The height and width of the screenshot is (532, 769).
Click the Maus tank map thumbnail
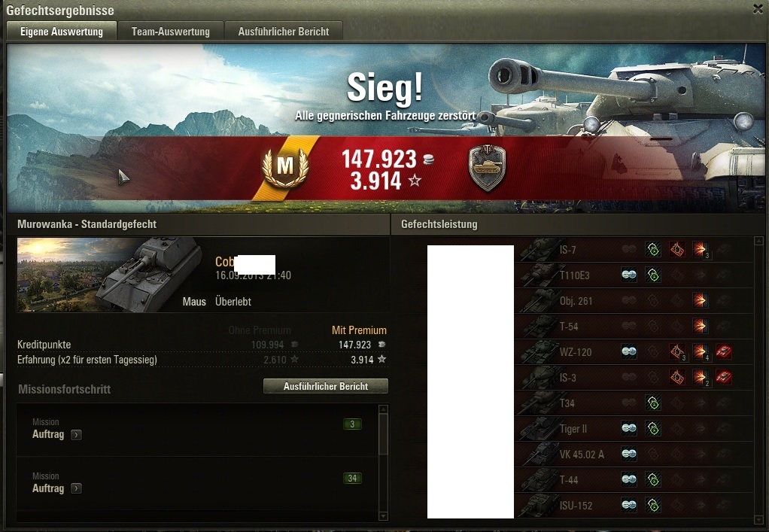[110, 275]
